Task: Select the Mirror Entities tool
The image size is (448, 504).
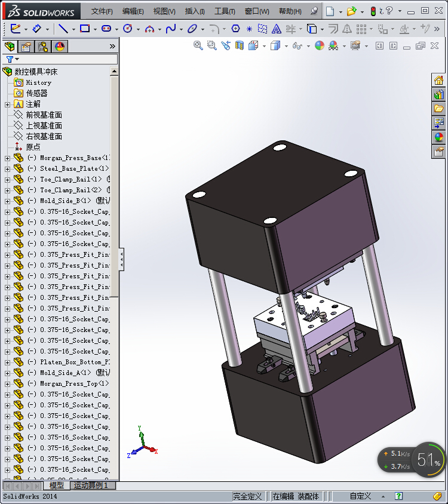Action: tap(346, 29)
